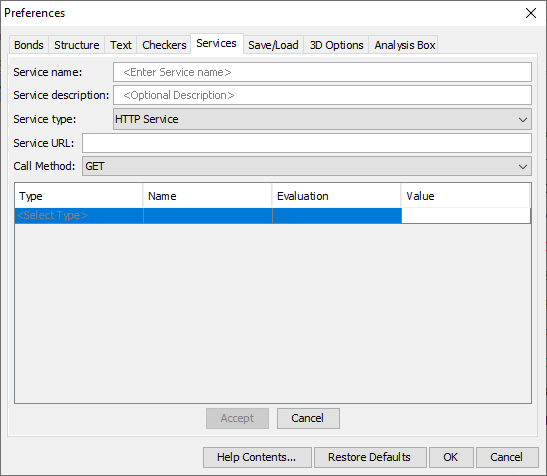Select the Text tab
Image resolution: width=547 pixels, height=476 pixels.
[121, 45]
